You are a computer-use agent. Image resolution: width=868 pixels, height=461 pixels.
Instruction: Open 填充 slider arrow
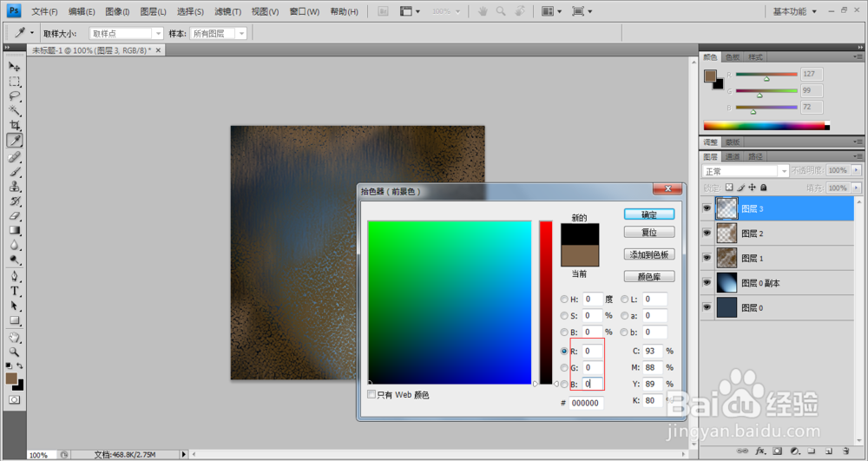857,188
